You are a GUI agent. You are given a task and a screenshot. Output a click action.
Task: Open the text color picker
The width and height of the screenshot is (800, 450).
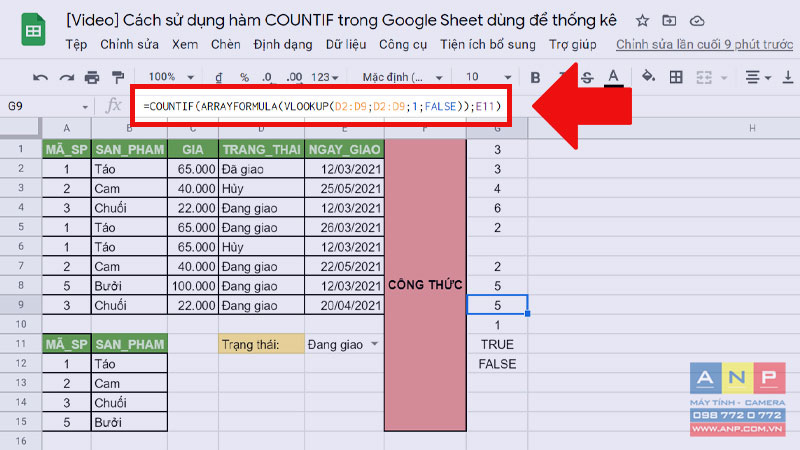pyautogui.click(x=613, y=78)
